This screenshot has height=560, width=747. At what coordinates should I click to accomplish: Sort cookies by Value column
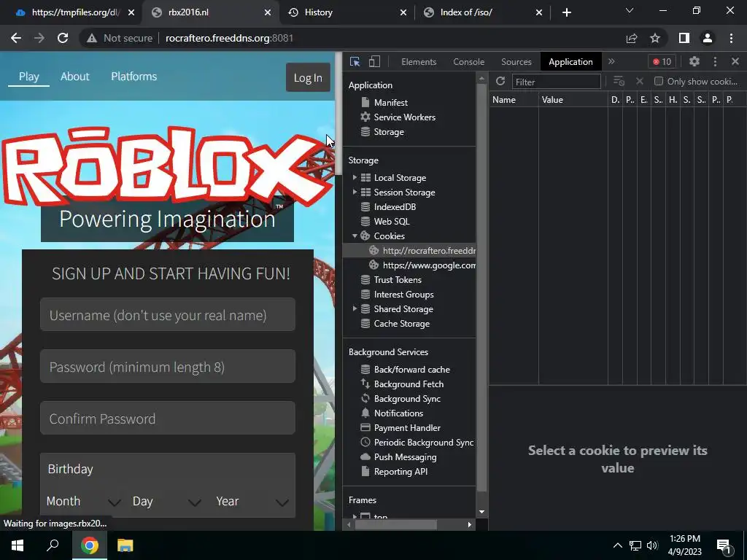573,99
